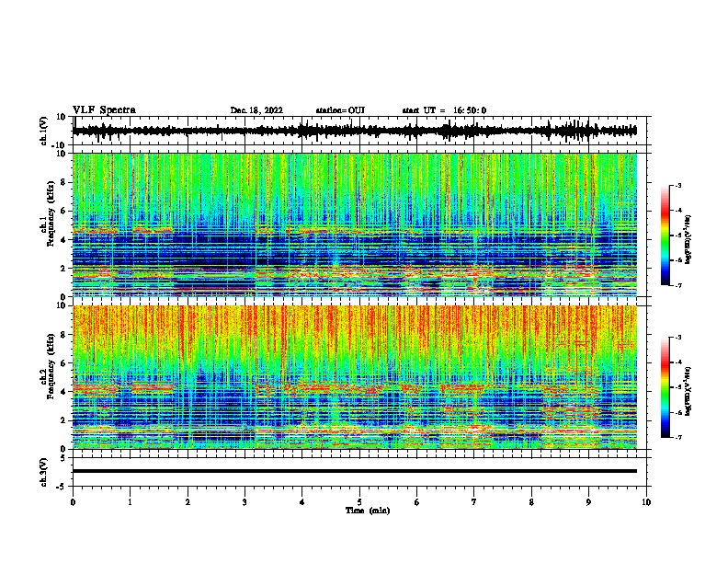Click the "Time (min)" axis title
Image resolution: width=728 pixels, height=563 pixels.
[x=368, y=511]
